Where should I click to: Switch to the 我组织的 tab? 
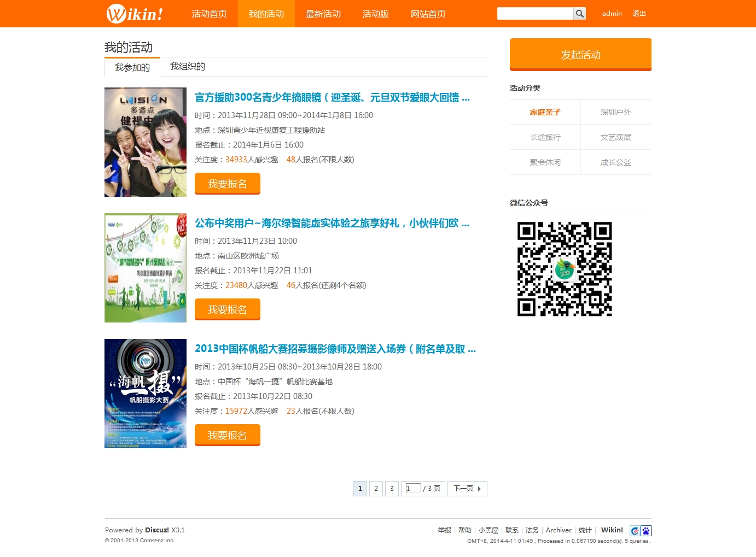(x=187, y=66)
